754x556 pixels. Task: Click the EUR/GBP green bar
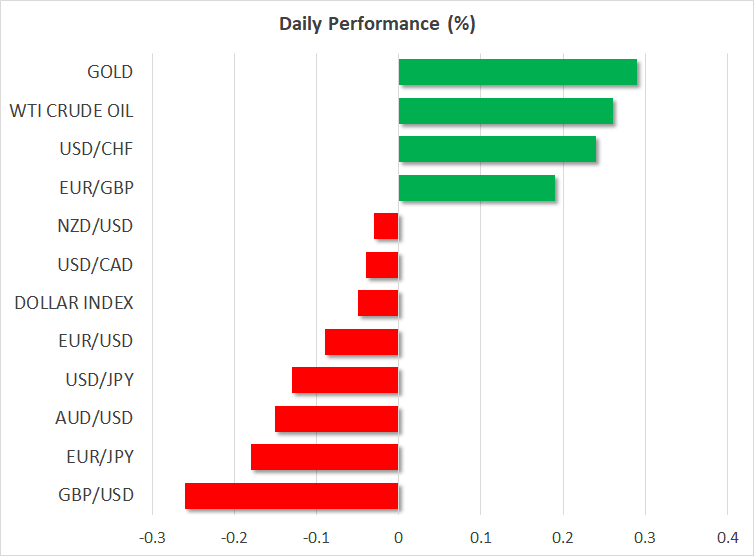tap(476, 188)
